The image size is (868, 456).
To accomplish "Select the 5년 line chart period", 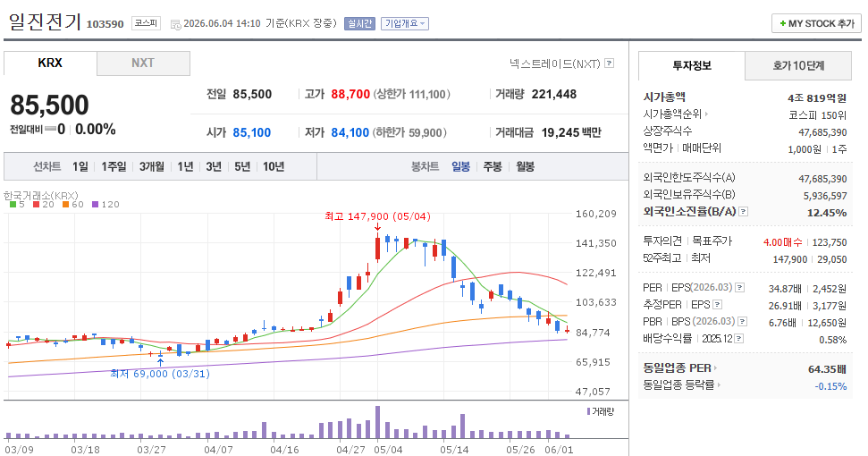I will coord(242,166).
